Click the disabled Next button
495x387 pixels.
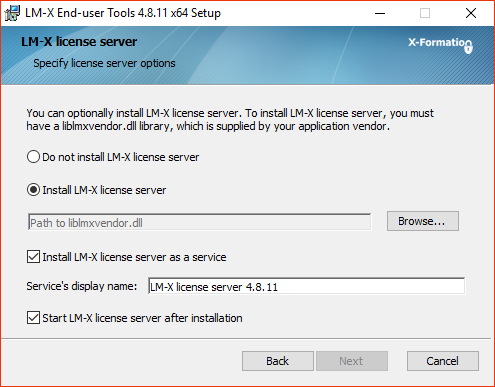tap(352, 361)
